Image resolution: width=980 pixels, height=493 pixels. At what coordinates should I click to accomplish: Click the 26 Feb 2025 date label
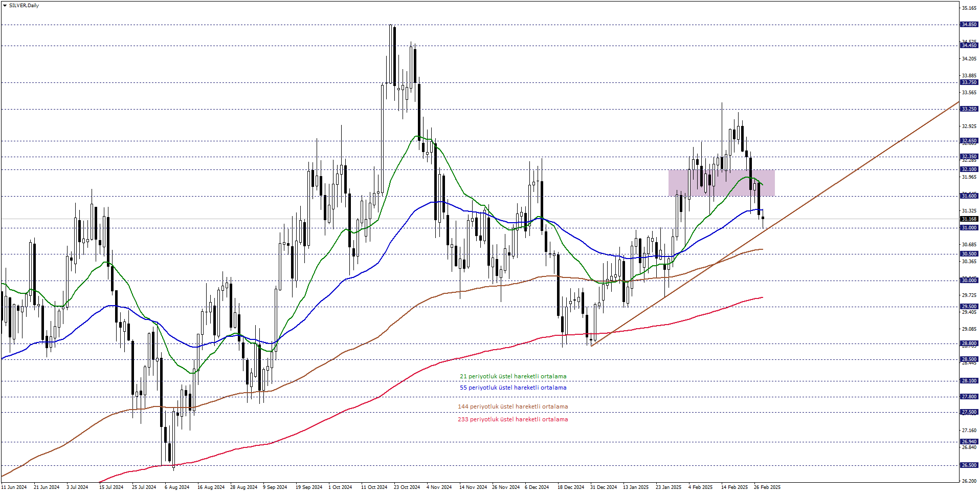point(767,487)
